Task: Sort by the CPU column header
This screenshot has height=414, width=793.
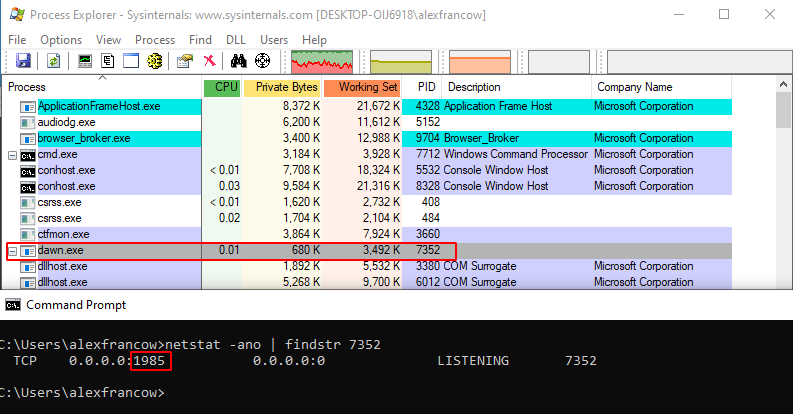Action: click(223, 87)
